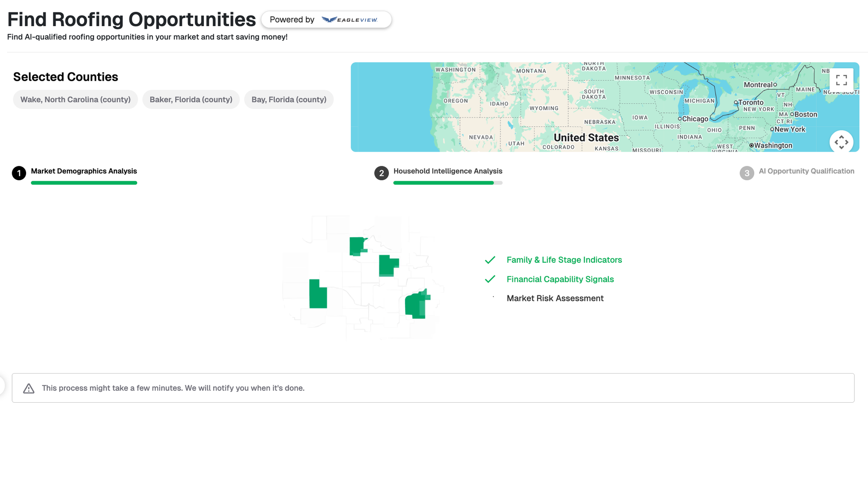Image resolution: width=868 pixels, height=503 pixels.
Task: Open Market Demographics Analysis step
Action: (x=84, y=171)
